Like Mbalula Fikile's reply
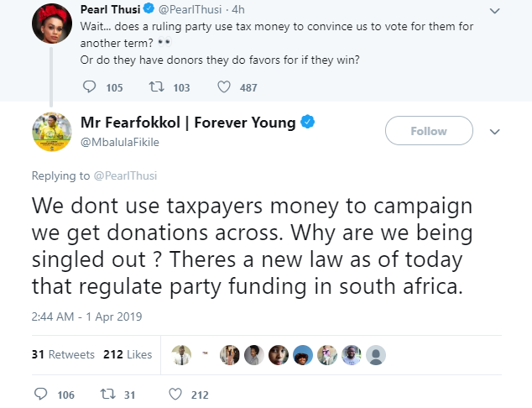Screen dimensions: 532x408 [175, 394]
